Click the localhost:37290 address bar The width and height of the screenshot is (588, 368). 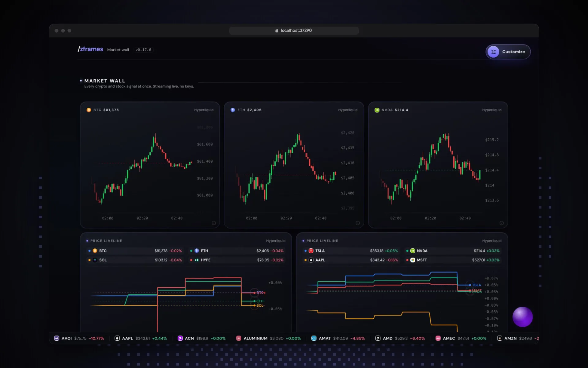coord(294,30)
